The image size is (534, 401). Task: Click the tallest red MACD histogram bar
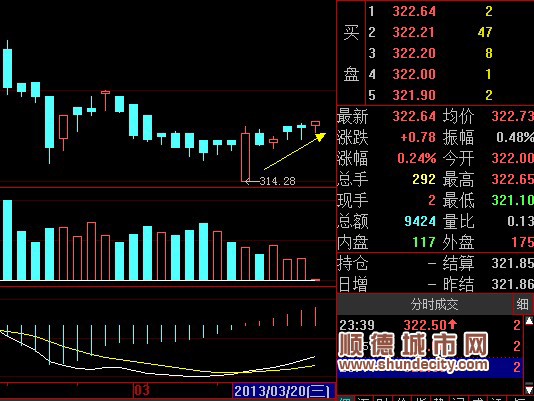pos(316,317)
